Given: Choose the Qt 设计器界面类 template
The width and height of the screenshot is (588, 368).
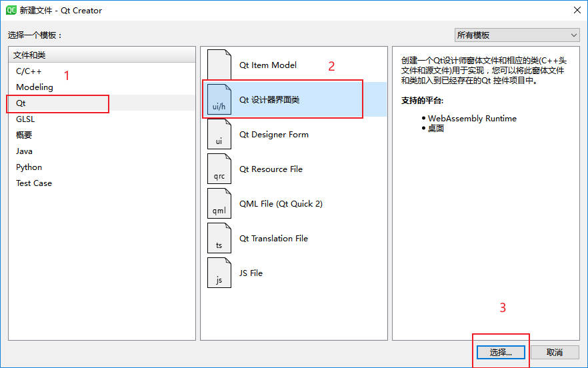Looking at the screenshot, I should [x=294, y=99].
